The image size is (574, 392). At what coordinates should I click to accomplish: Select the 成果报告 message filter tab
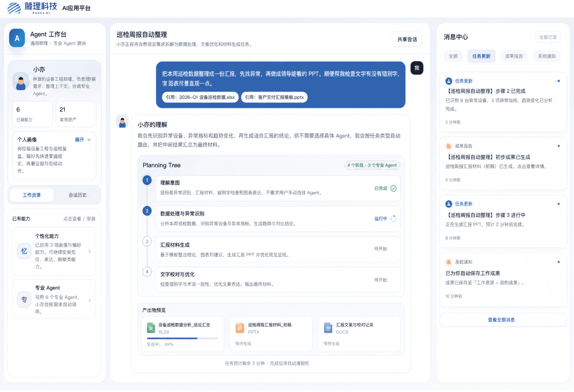pyautogui.click(x=514, y=56)
